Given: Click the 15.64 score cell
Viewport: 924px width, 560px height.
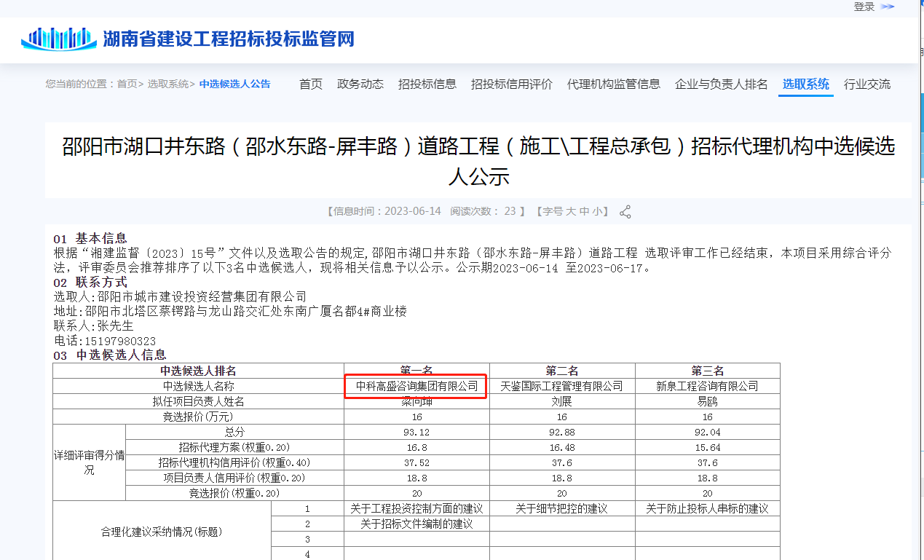Looking at the screenshot, I should coord(708,447).
